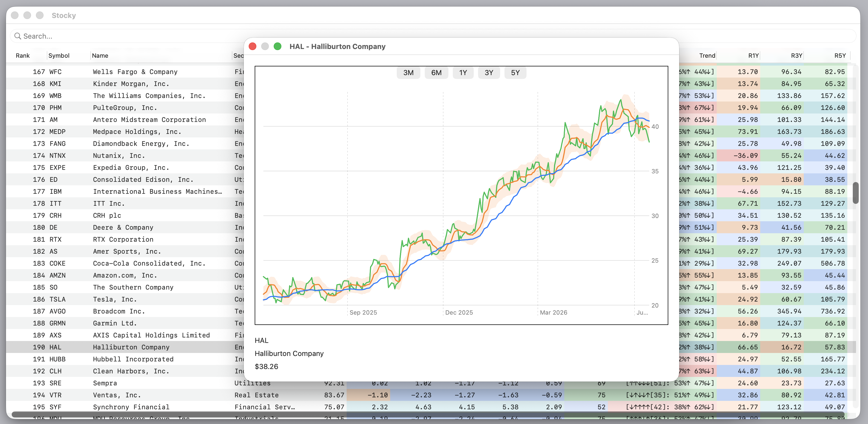Screen dimensions: 868x424
Task: Select Clean Harbors, Inc. row
Action: [x=431, y=371]
